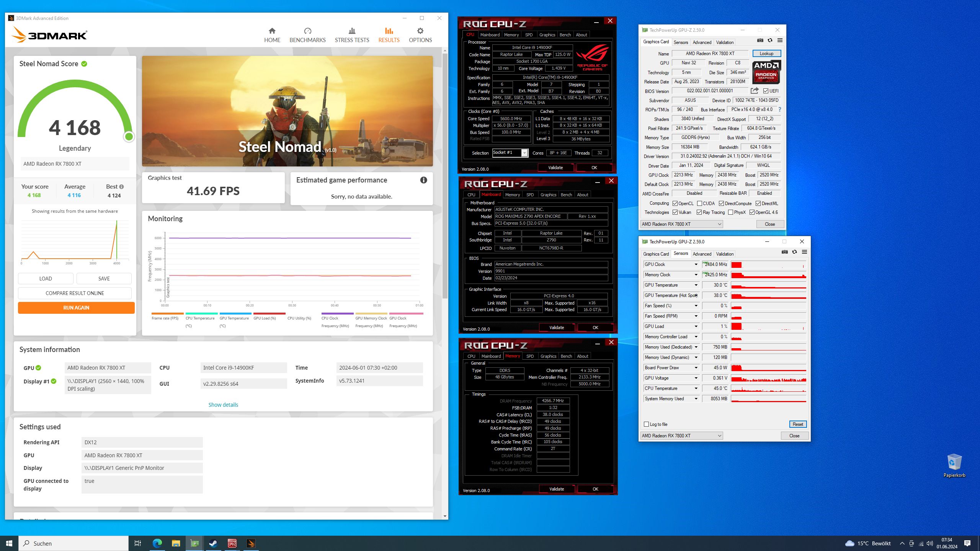Open Graphics tab in bottom CPU-Z window

(x=549, y=356)
